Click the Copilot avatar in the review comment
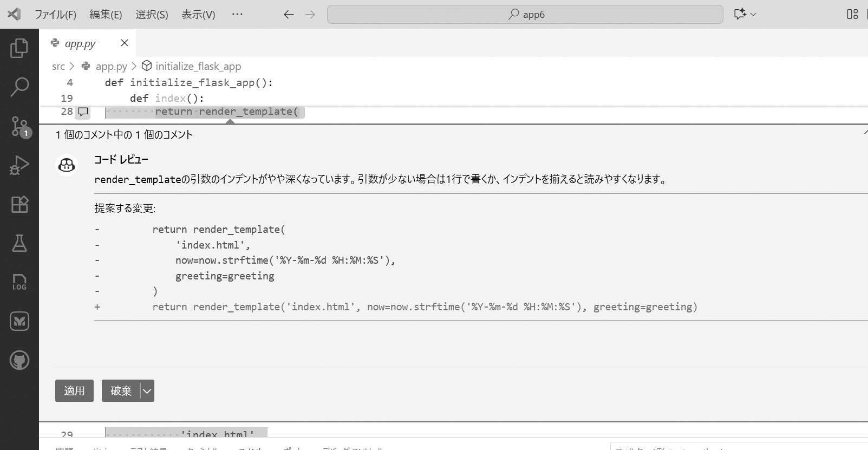The height and width of the screenshot is (450, 868). point(67,165)
